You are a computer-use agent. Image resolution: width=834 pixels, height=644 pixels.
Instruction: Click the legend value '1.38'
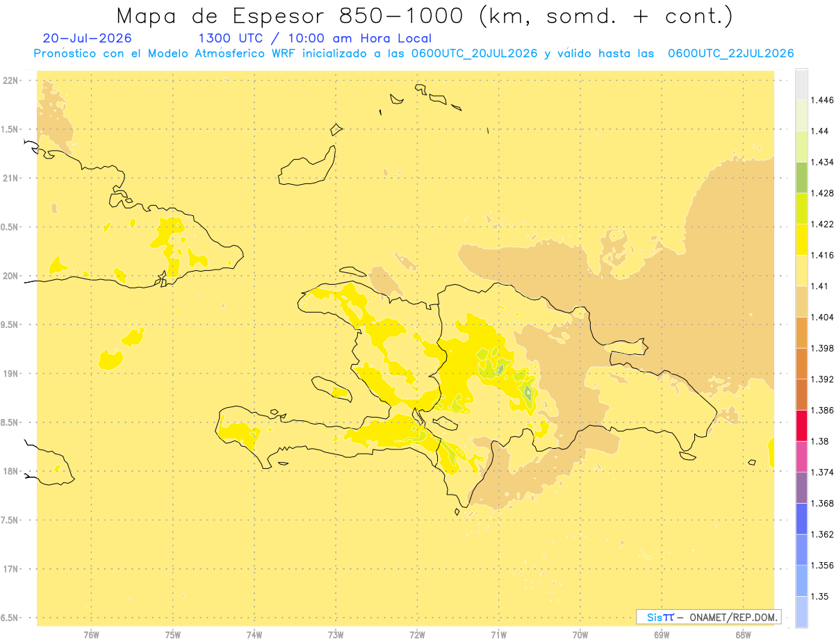(x=819, y=441)
